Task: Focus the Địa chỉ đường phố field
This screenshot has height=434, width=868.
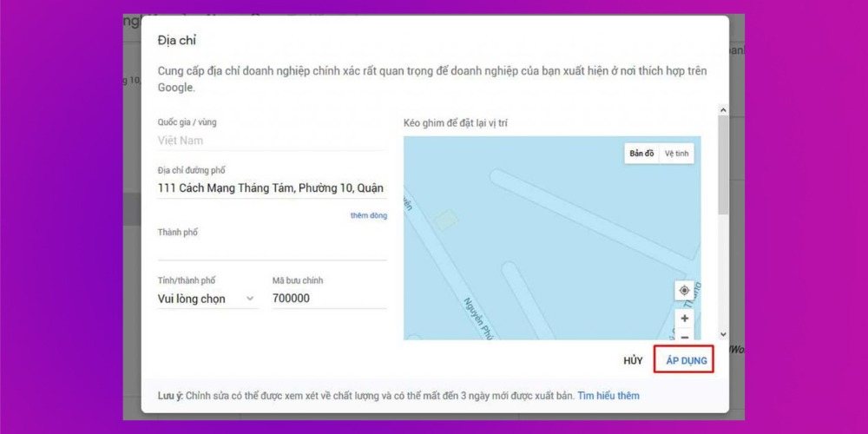Action: pyautogui.click(x=271, y=187)
